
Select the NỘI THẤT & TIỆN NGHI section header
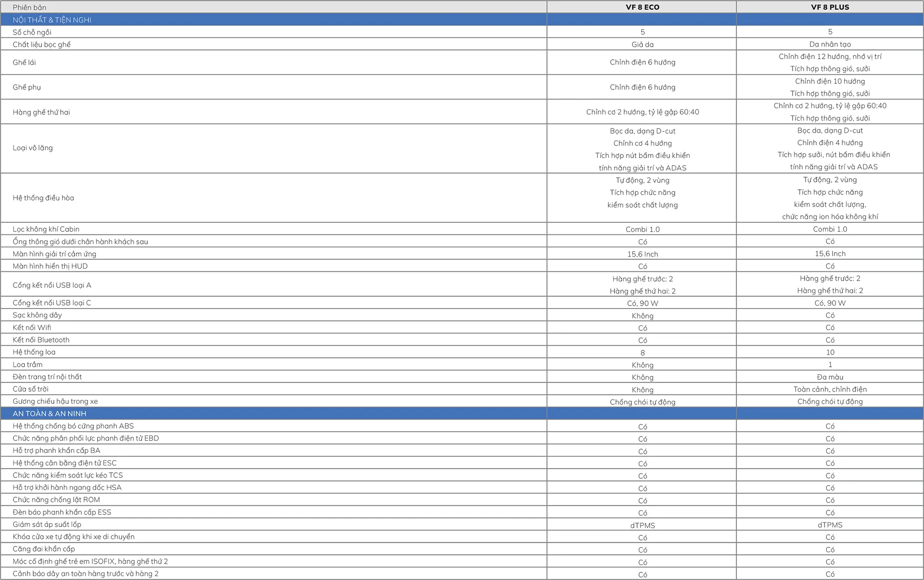[52, 20]
